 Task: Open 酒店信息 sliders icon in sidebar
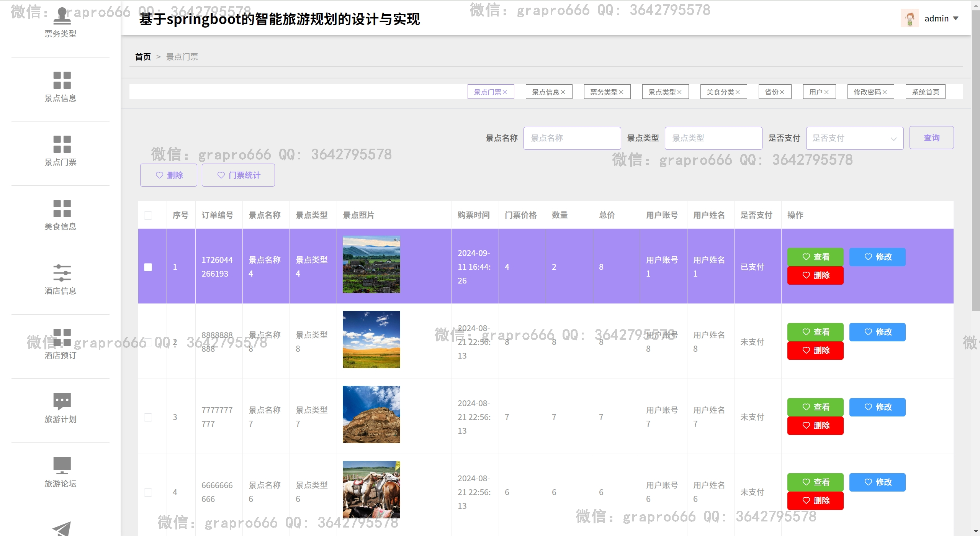(62, 273)
